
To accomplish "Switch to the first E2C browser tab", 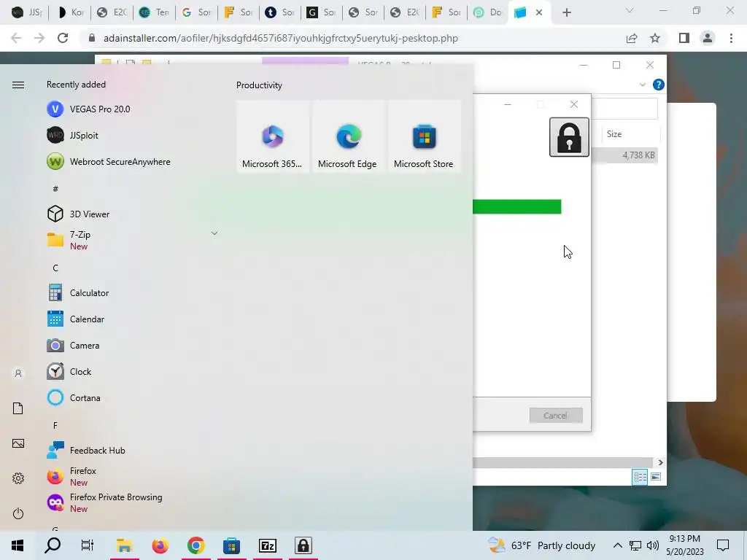I will [x=112, y=12].
